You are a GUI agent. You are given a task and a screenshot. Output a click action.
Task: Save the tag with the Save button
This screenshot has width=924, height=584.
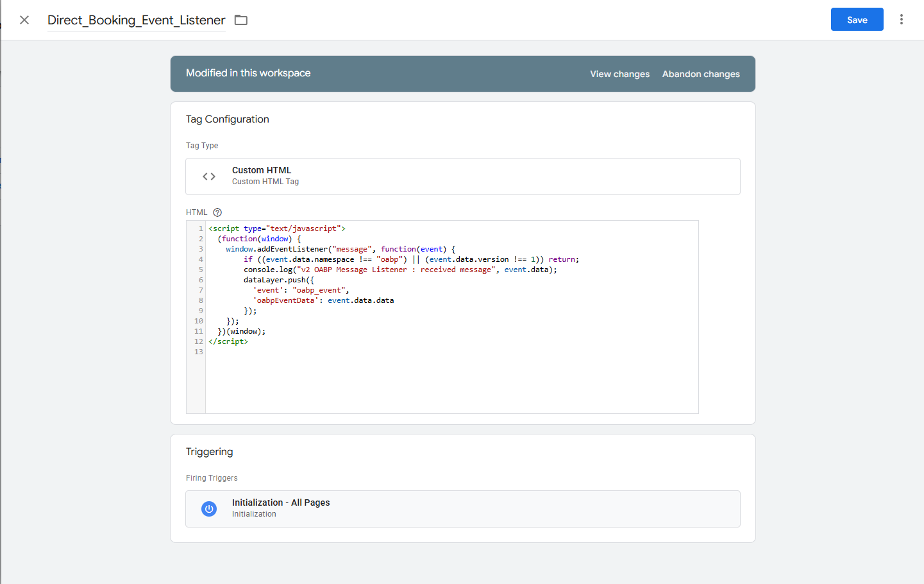pyautogui.click(x=857, y=19)
